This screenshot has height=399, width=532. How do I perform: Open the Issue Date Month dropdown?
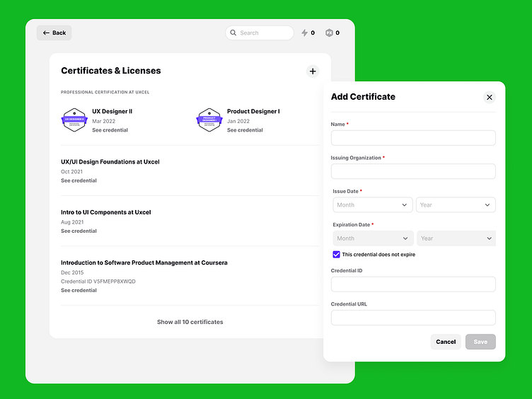pos(373,205)
